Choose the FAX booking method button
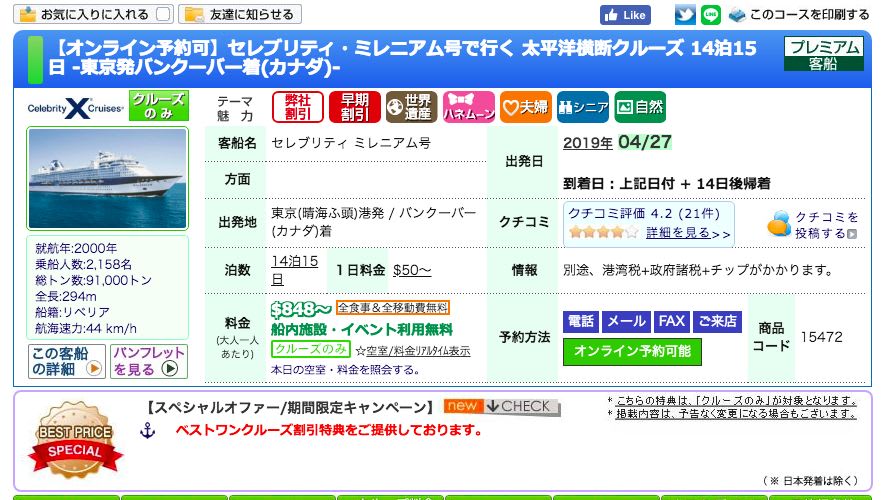Screen dimensions: 882x500 click(672, 322)
